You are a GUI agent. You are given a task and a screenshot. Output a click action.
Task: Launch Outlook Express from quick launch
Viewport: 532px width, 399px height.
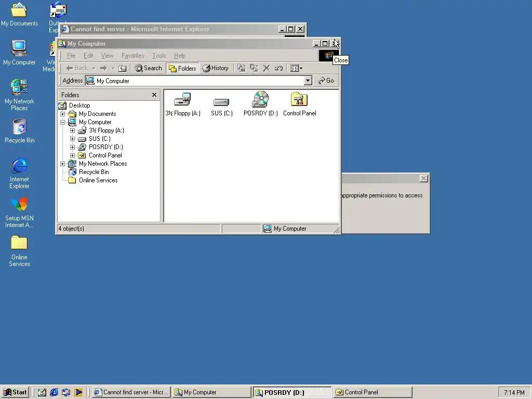click(x=66, y=392)
